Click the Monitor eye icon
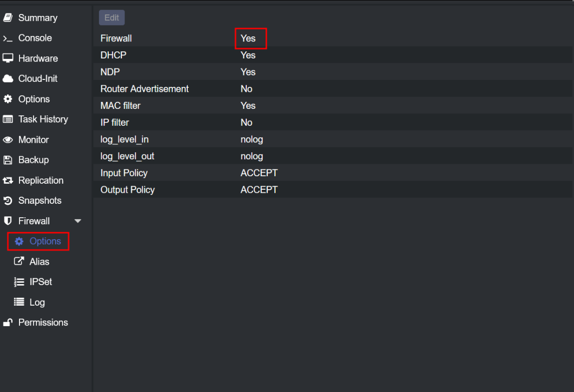This screenshot has width=574, height=392. coord(7,140)
